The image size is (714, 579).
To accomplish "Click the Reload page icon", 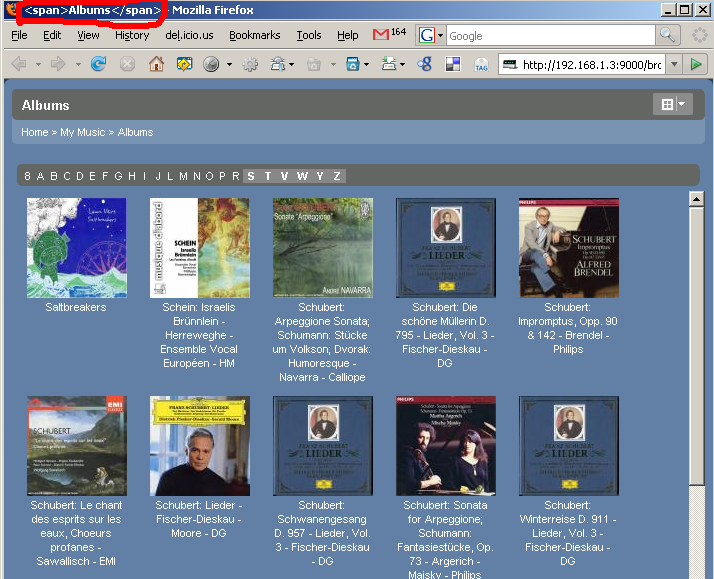I will [98, 64].
